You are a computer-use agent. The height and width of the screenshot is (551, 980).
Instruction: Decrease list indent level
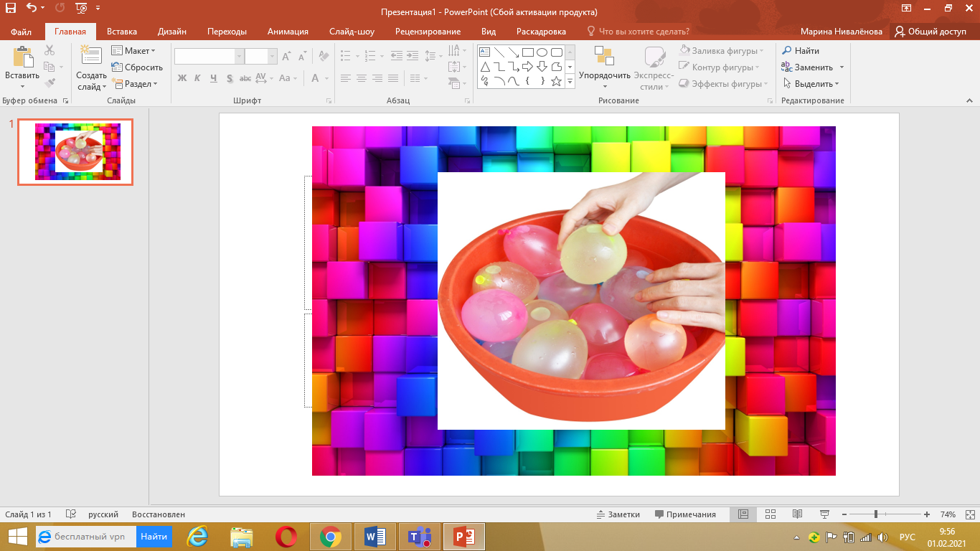(395, 56)
